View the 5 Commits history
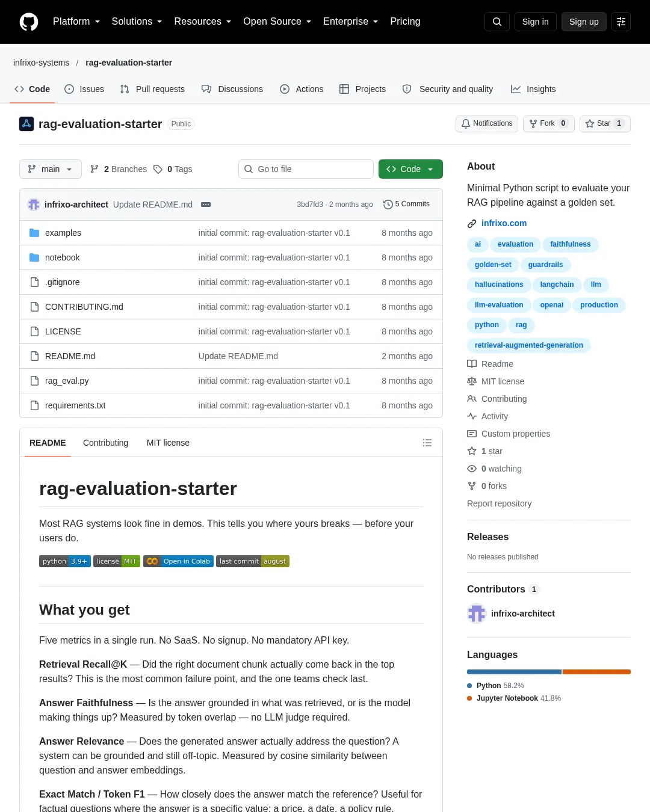This screenshot has height=812, width=650. (407, 205)
